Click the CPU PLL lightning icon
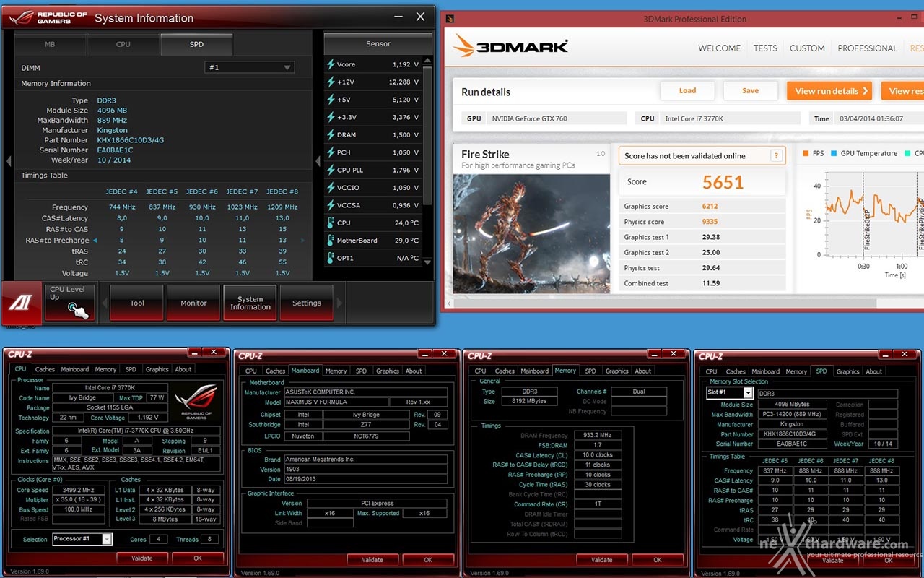924x578 pixels. coord(331,170)
